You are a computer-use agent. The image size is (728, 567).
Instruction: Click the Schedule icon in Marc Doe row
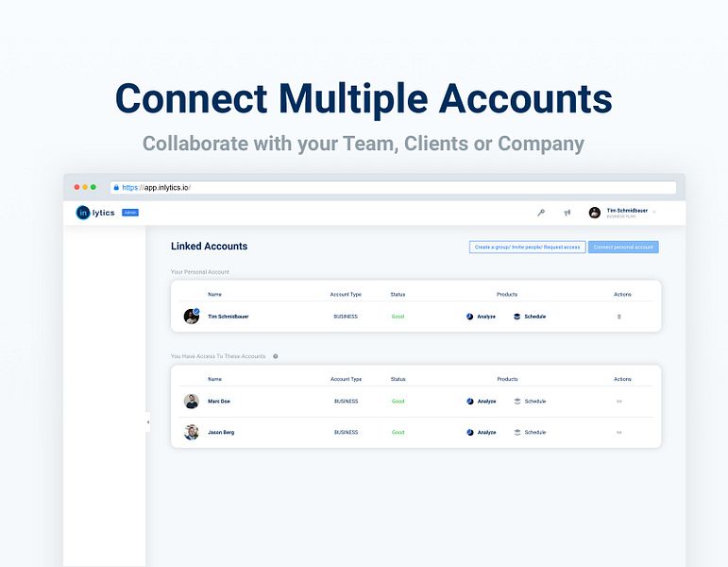click(517, 401)
